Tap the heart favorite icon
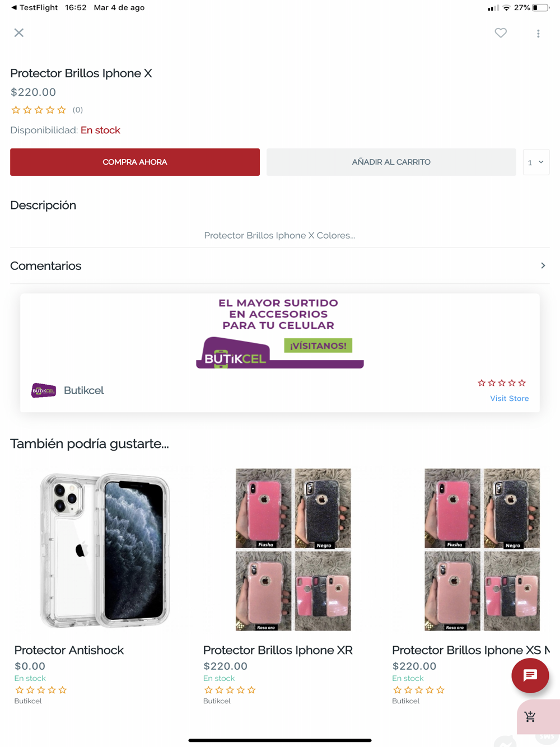560x747 pixels. [501, 33]
